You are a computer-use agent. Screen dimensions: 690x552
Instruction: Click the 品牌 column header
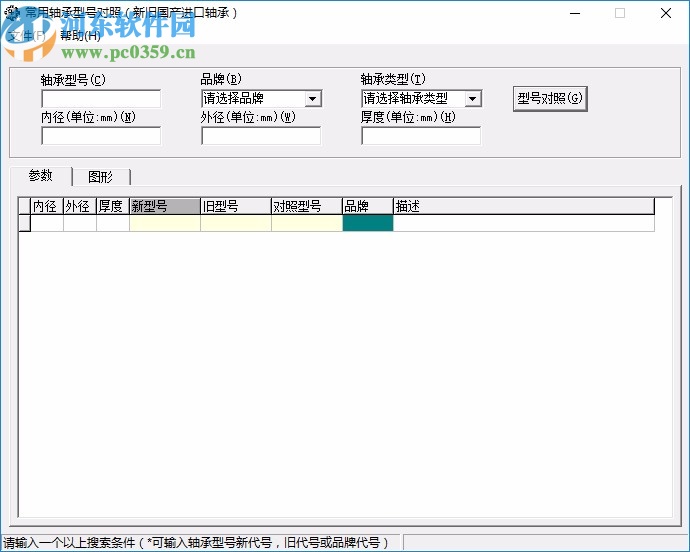point(367,206)
